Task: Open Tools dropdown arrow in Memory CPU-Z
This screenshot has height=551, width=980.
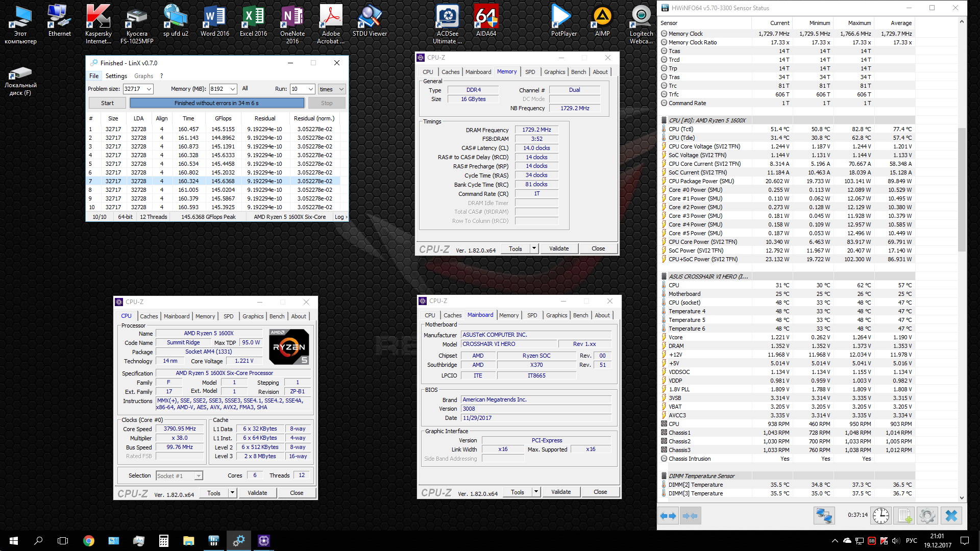Action: (534, 248)
